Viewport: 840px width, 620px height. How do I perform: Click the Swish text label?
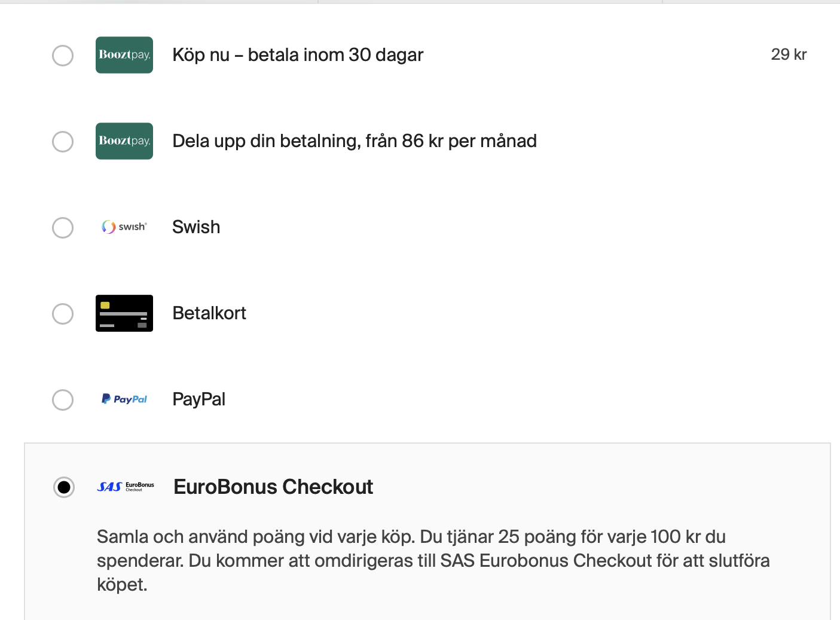196,227
